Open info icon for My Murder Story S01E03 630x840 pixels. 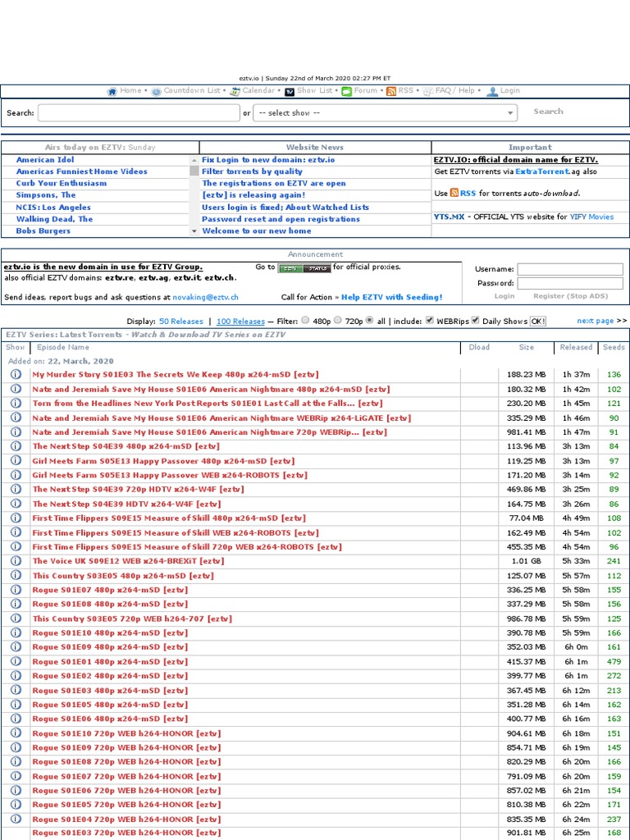point(16,374)
